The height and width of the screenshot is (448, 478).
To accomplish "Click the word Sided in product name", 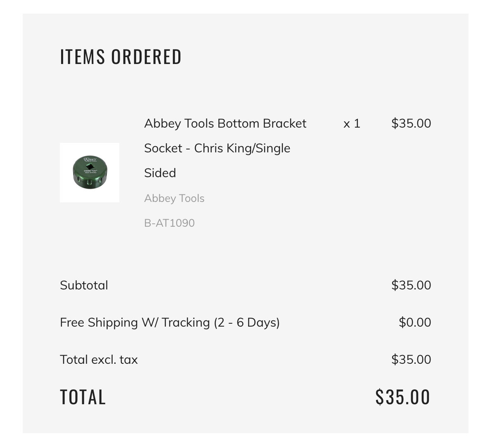I will coord(160,173).
